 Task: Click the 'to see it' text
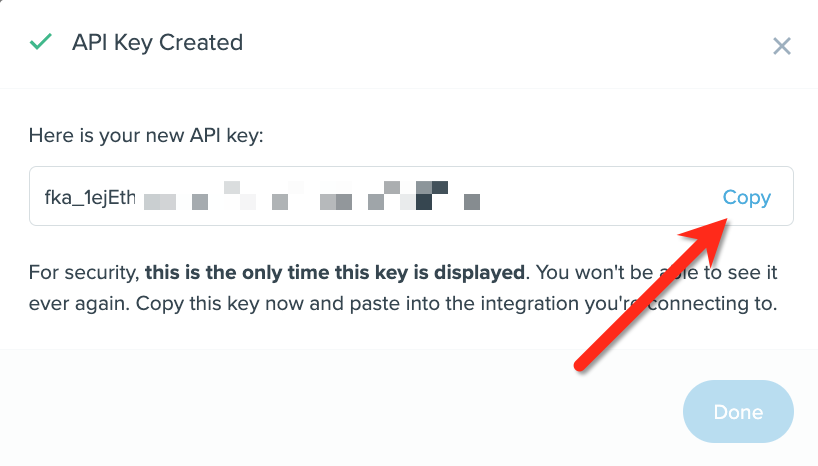click(x=741, y=272)
